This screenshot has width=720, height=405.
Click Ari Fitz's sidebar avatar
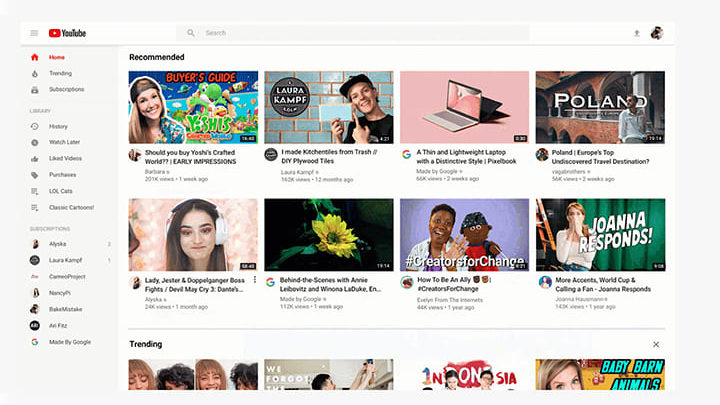tap(34, 326)
